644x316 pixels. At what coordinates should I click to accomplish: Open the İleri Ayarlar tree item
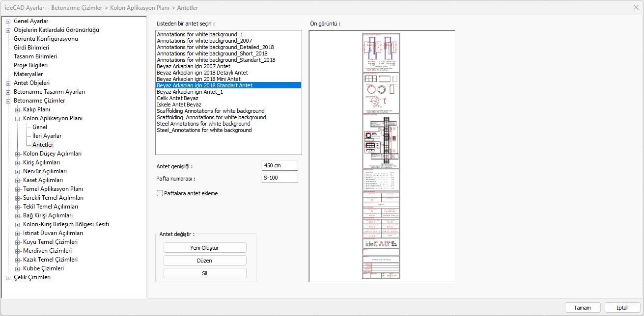point(47,136)
